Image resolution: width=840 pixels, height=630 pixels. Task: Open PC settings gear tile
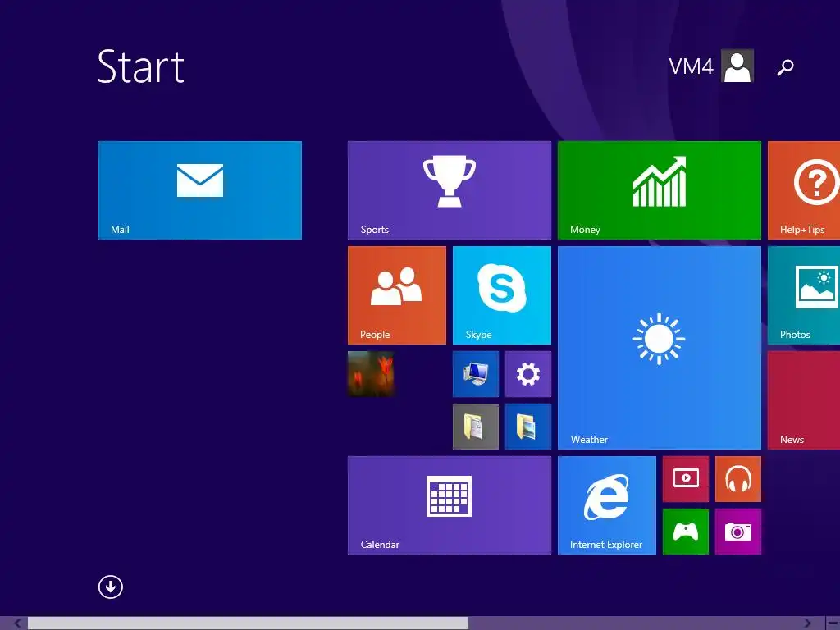527,374
